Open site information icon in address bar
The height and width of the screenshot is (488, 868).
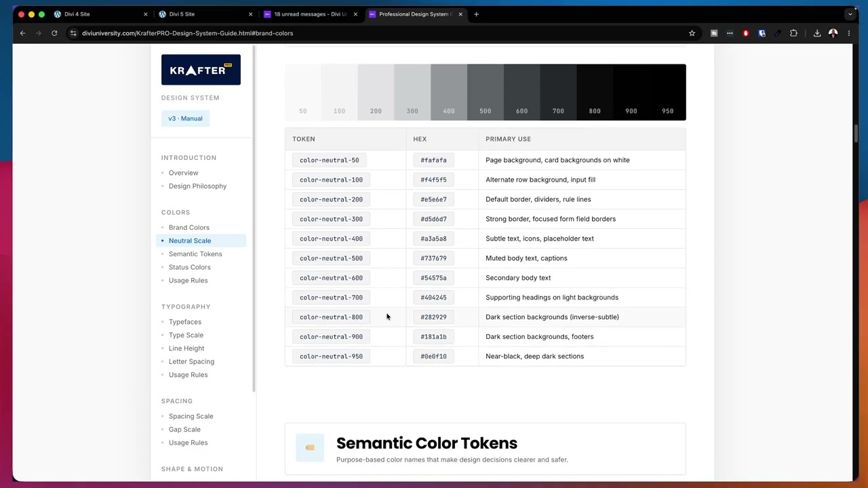pos(73,33)
